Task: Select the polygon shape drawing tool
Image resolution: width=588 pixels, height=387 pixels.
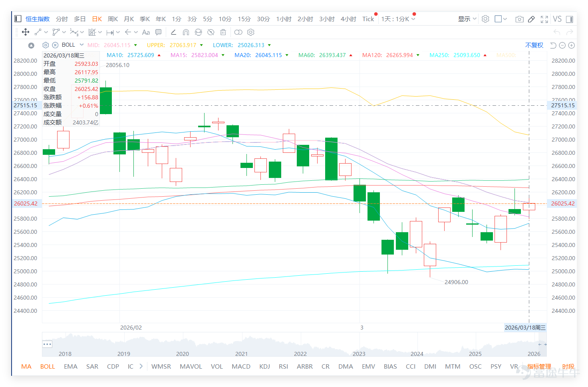Action: click(56, 32)
